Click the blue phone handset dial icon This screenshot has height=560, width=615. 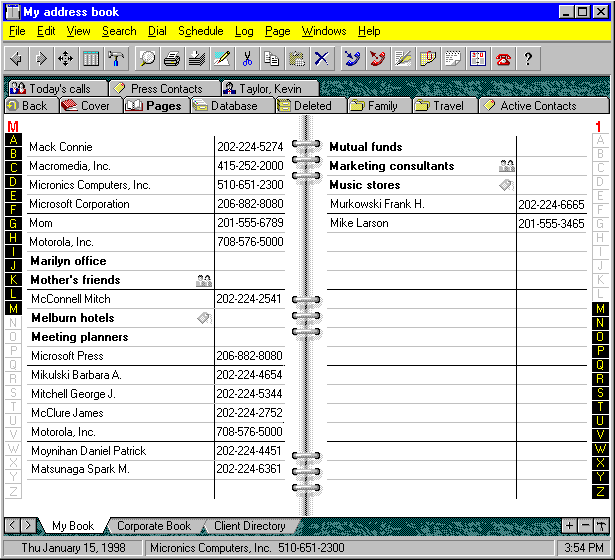click(353, 59)
